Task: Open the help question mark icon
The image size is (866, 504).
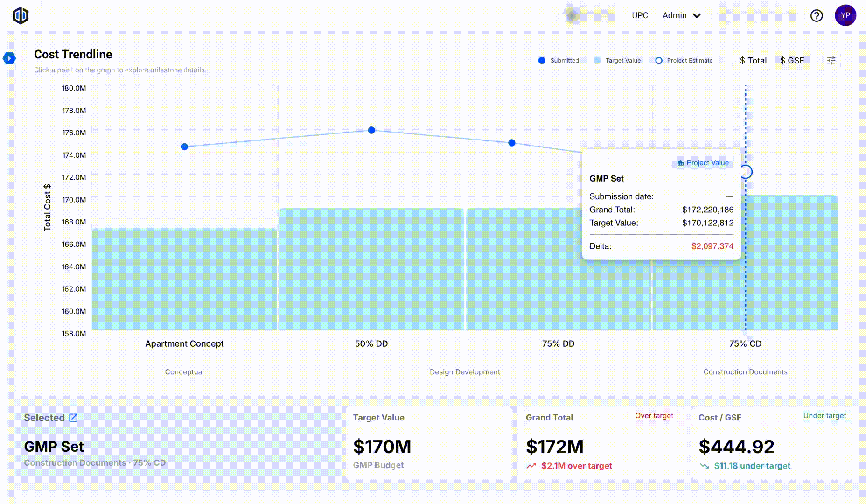Action: 817,16
